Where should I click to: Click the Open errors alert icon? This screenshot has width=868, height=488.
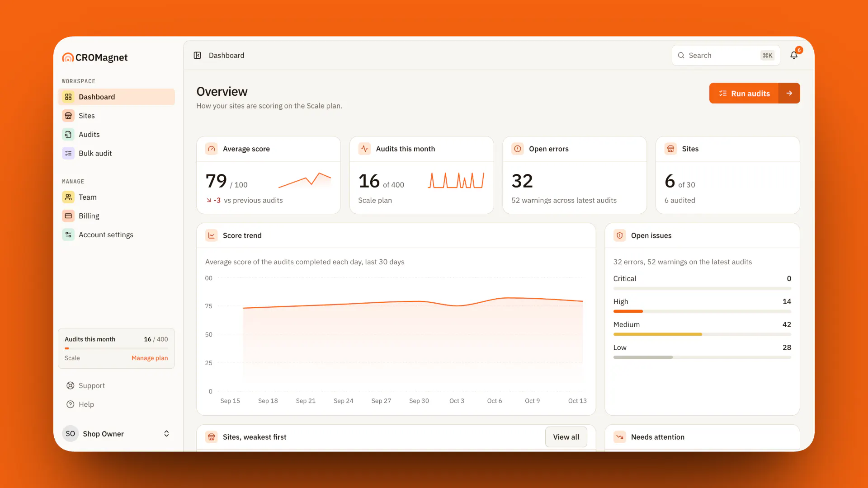click(518, 149)
